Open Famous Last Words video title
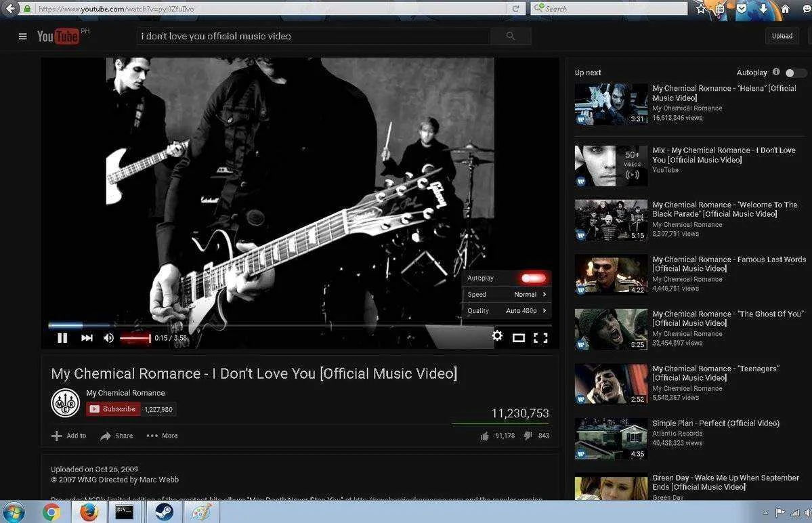 pos(729,264)
